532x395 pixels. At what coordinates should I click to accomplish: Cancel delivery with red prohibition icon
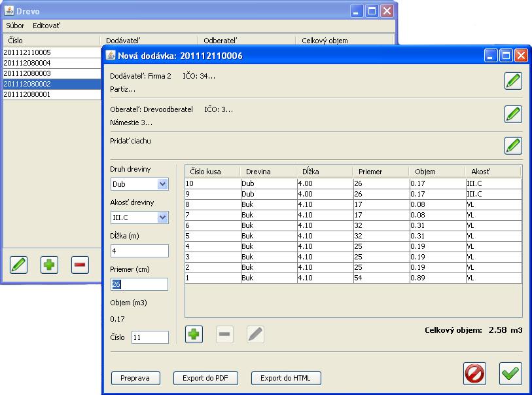pyautogui.click(x=475, y=373)
